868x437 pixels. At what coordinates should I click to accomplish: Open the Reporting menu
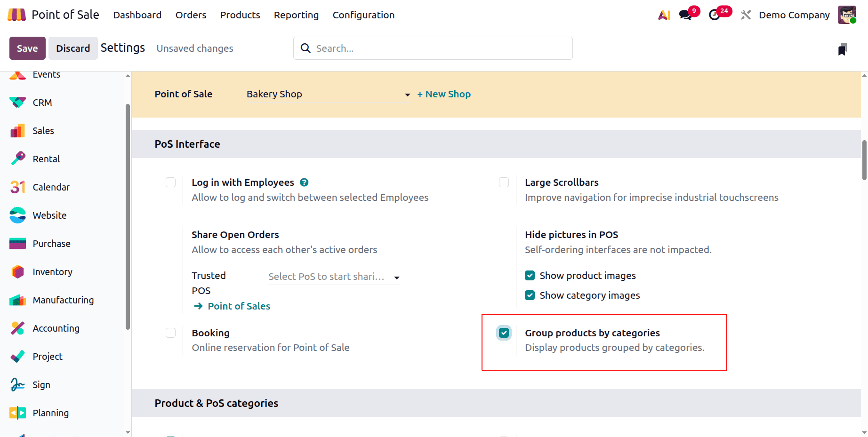point(296,15)
